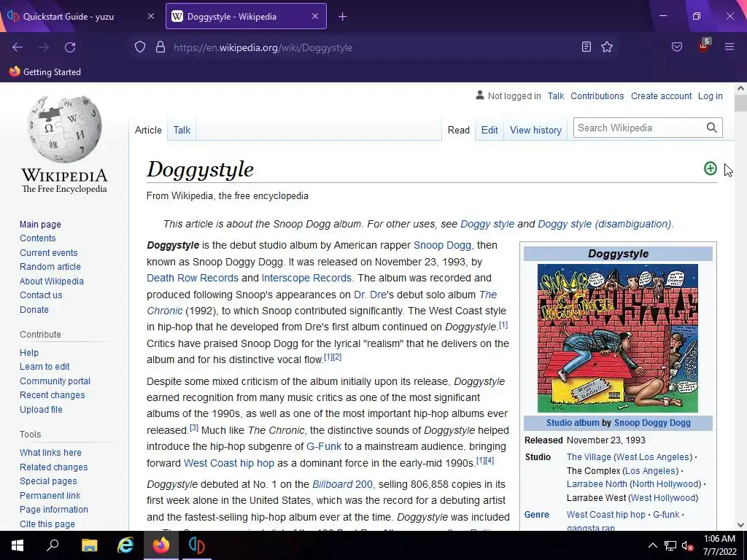Close the Doggystyle - Wikipedia tab
The height and width of the screenshot is (560, 747).
point(315,16)
